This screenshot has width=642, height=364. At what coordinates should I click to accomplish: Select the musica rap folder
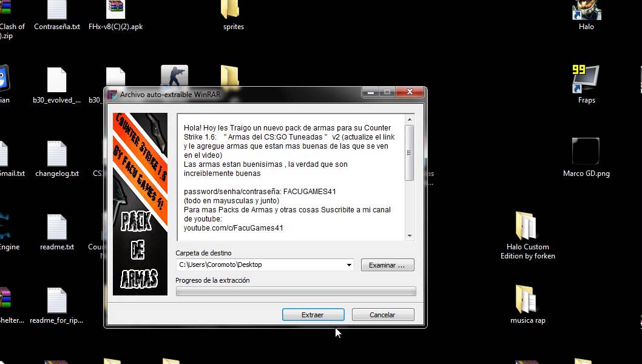point(528,304)
